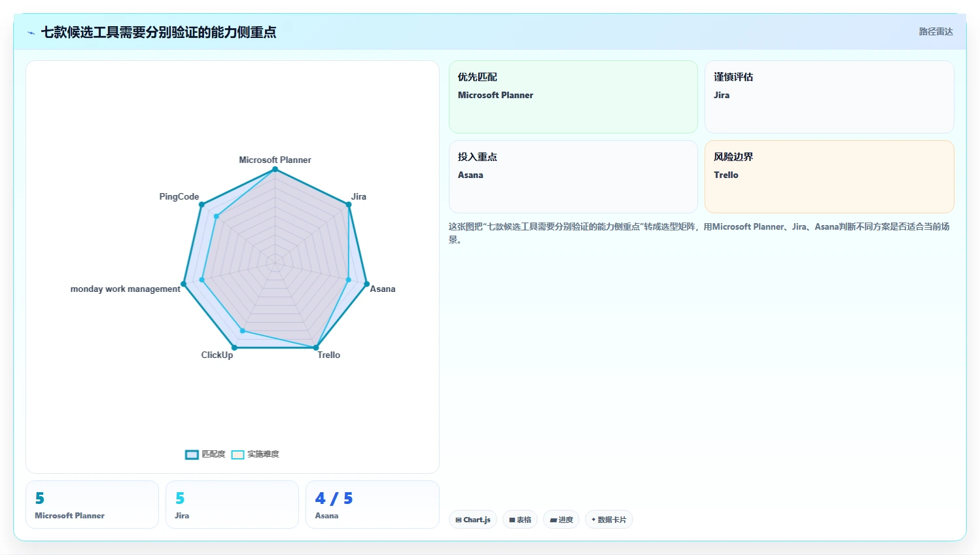Click the Jira radar axis label
Image resolution: width=980 pixels, height=555 pixels.
(x=359, y=196)
